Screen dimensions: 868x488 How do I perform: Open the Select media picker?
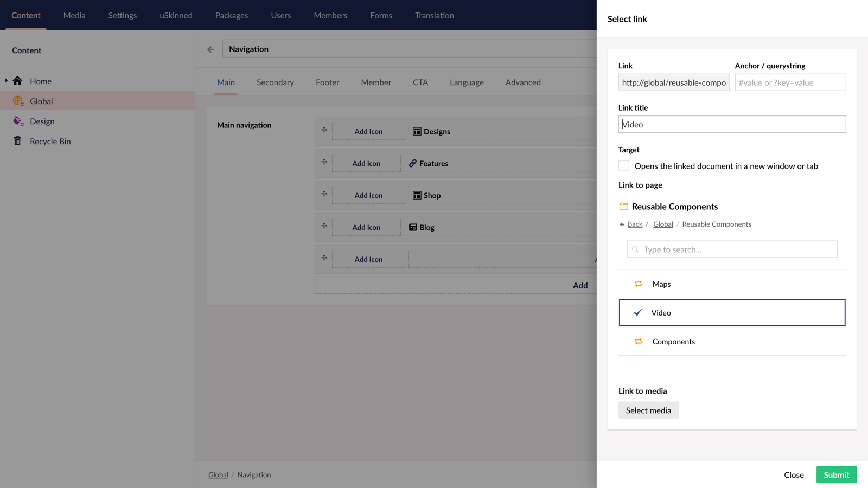648,410
